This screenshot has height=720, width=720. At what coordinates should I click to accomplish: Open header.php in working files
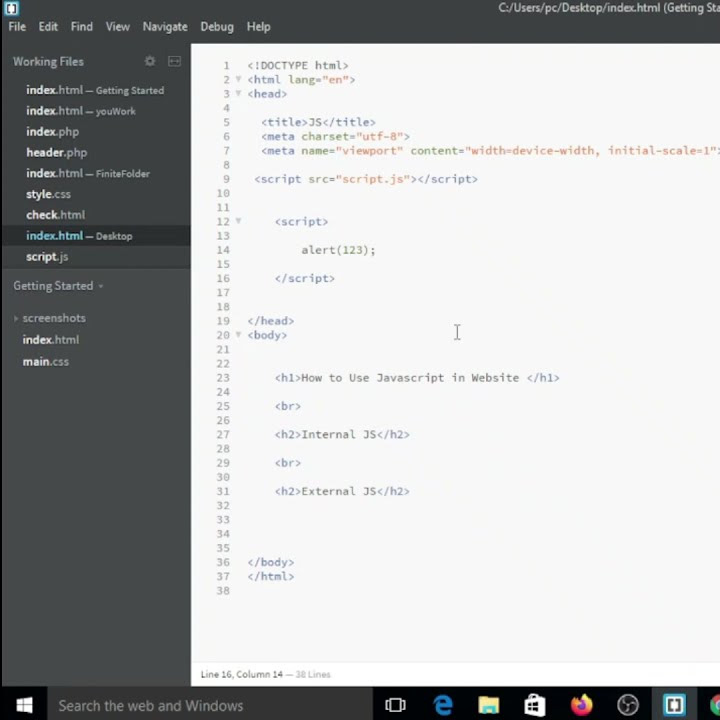click(56, 152)
